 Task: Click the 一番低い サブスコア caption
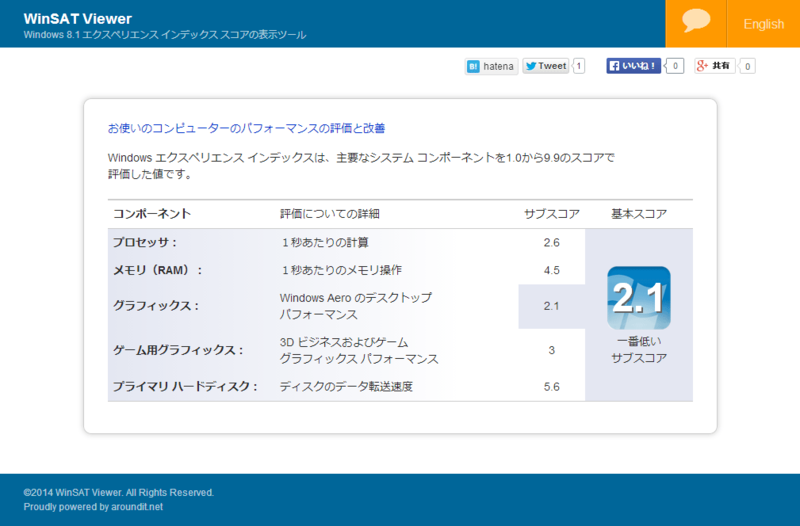pyautogui.click(x=639, y=350)
